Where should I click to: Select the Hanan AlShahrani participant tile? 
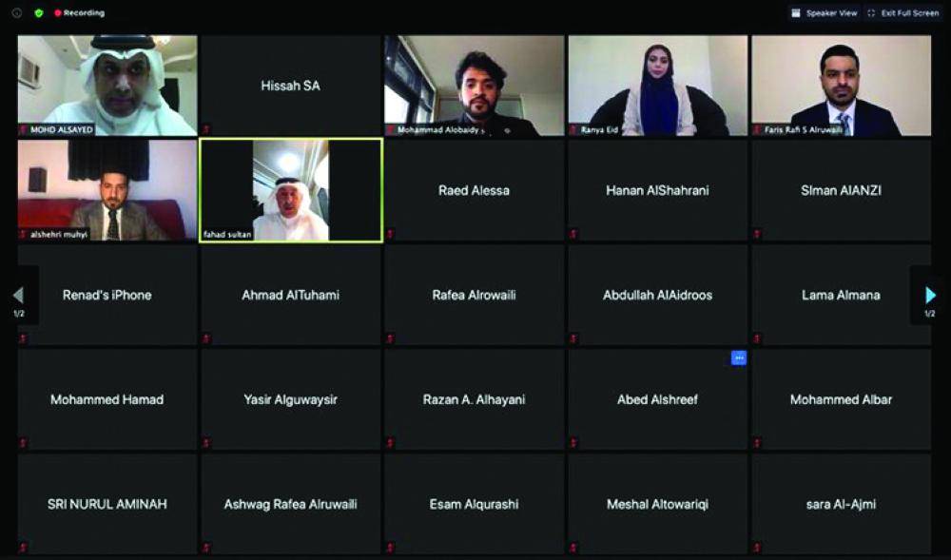click(658, 190)
